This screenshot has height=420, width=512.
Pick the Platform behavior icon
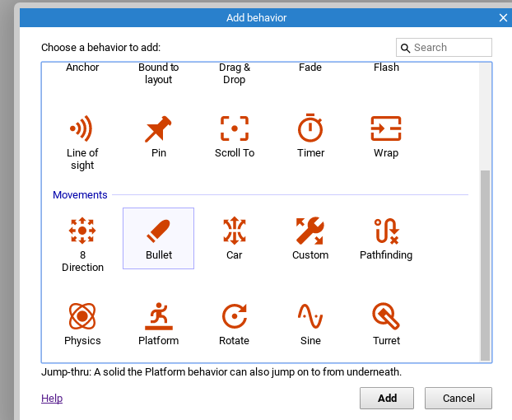(158, 316)
